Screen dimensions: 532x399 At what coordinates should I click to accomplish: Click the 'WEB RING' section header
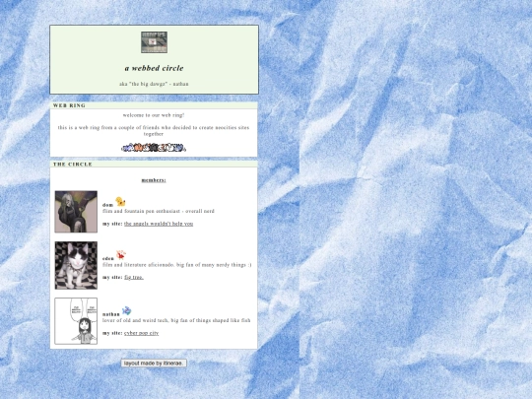pos(69,105)
